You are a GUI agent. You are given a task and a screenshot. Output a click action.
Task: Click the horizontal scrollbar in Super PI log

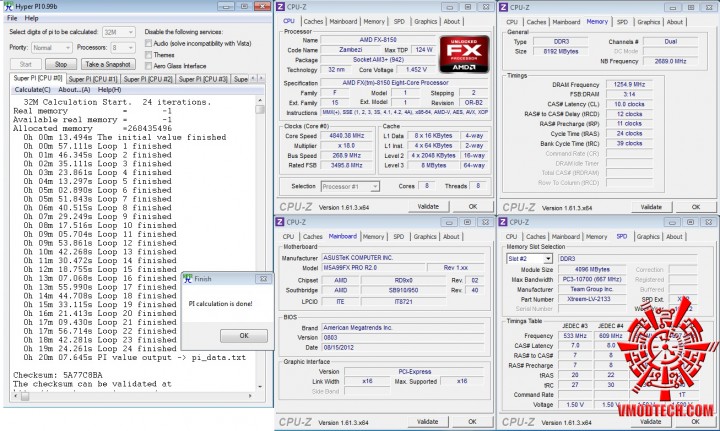tap(135, 396)
